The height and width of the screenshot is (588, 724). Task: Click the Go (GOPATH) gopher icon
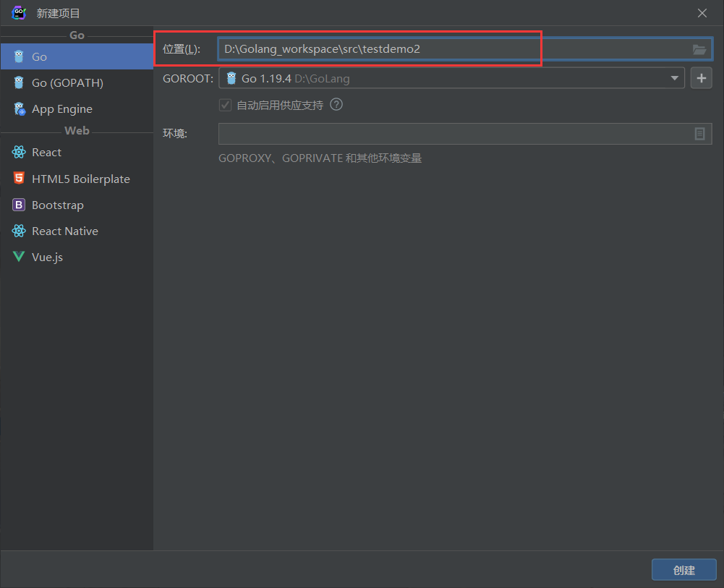(x=19, y=83)
